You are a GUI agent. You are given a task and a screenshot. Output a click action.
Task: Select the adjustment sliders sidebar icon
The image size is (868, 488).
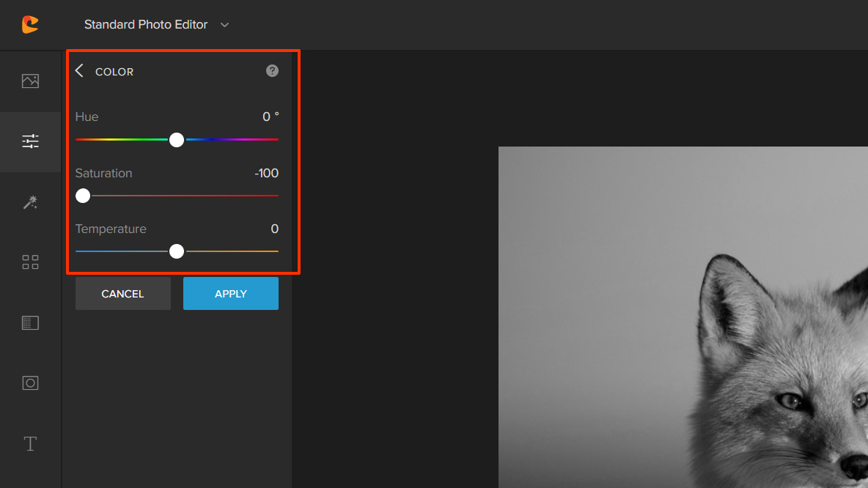pos(30,141)
